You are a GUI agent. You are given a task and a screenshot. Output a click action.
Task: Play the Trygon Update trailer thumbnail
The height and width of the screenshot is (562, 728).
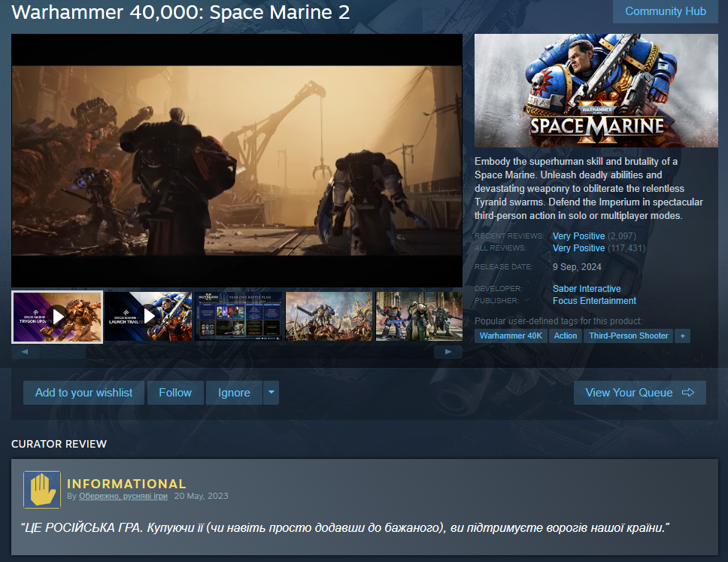coord(57,317)
